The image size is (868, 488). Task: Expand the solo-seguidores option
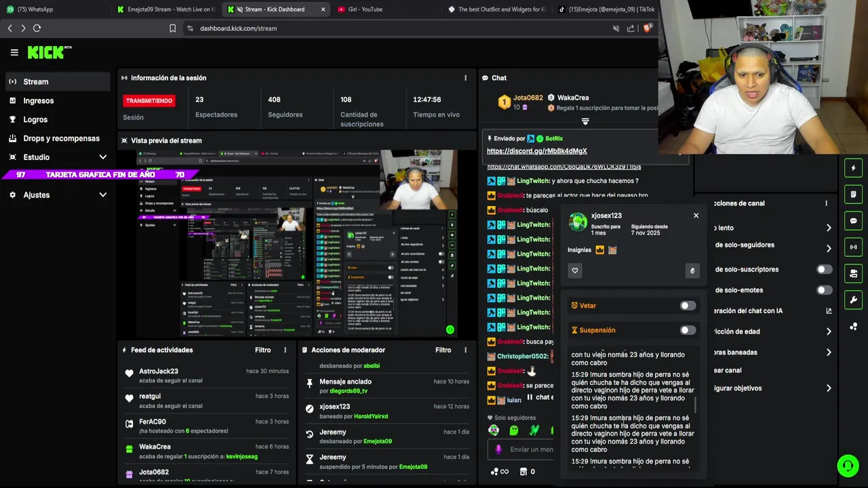pyautogui.click(x=828, y=248)
